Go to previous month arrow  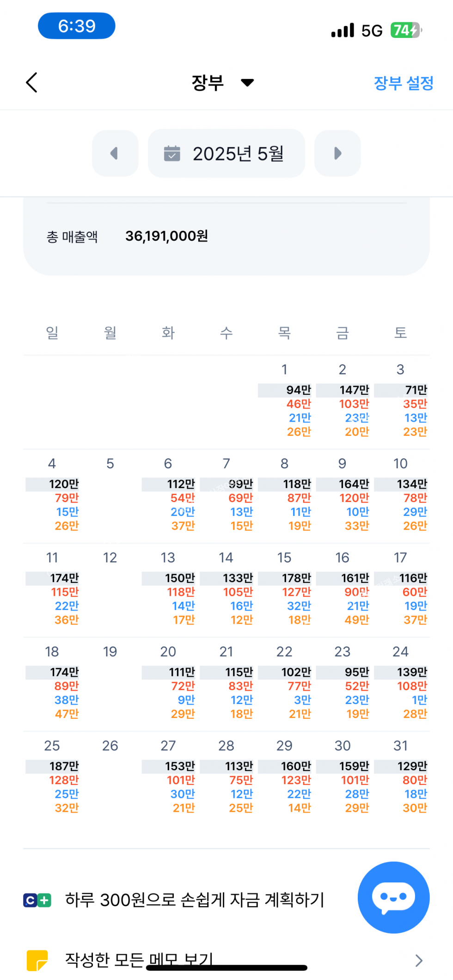[x=115, y=153]
